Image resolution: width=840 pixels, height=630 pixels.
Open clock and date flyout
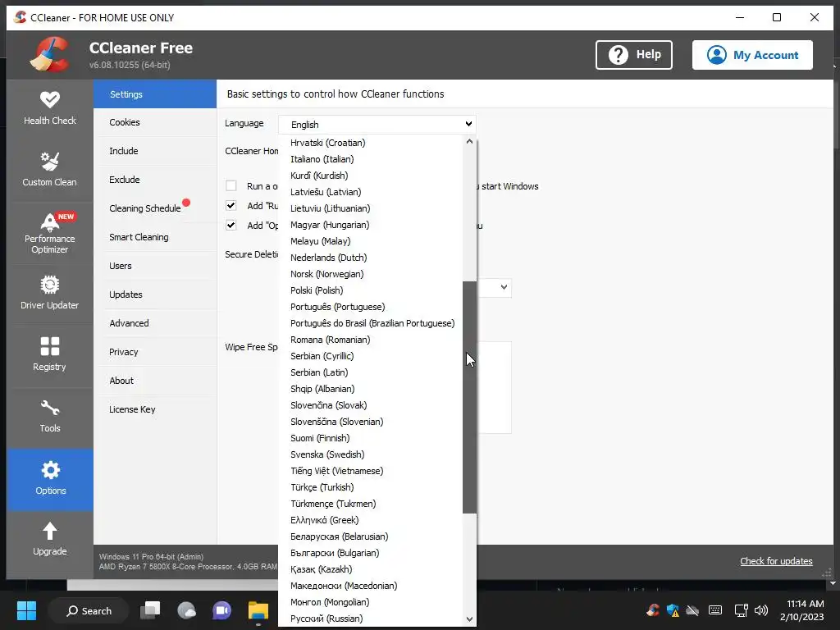click(x=802, y=610)
